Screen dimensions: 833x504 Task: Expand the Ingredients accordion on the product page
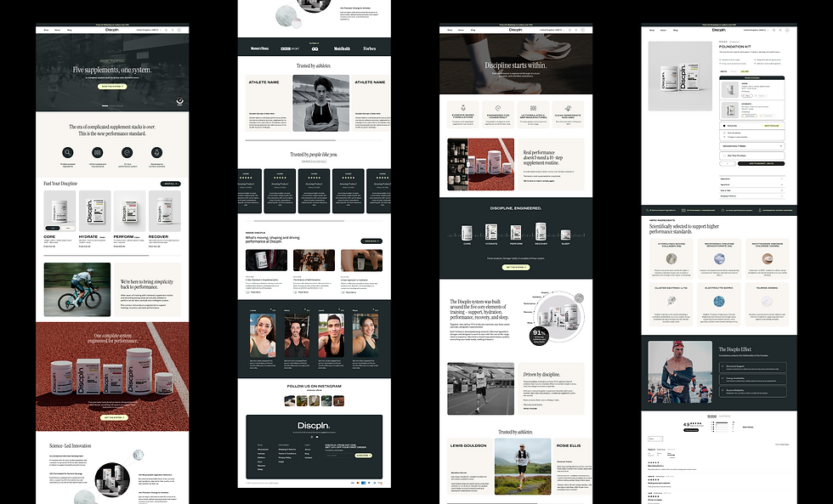(x=751, y=184)
